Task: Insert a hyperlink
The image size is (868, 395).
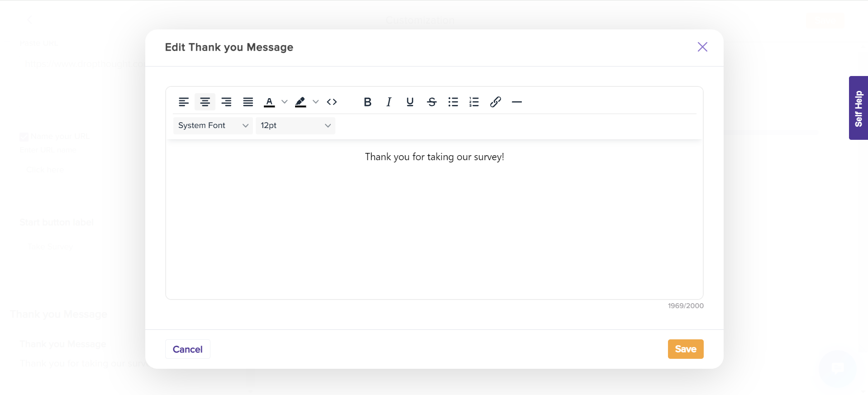Action: (x=496, y=102)
